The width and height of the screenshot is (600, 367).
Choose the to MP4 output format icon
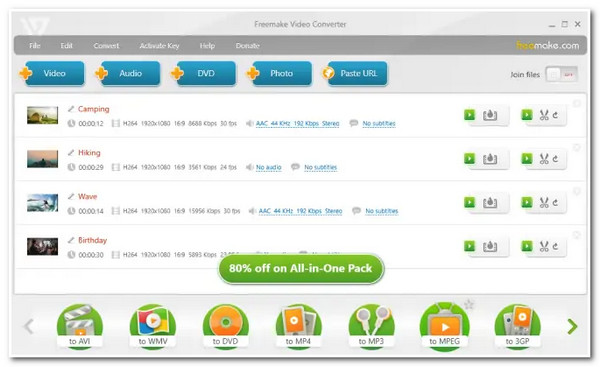[x=298, y=326]
